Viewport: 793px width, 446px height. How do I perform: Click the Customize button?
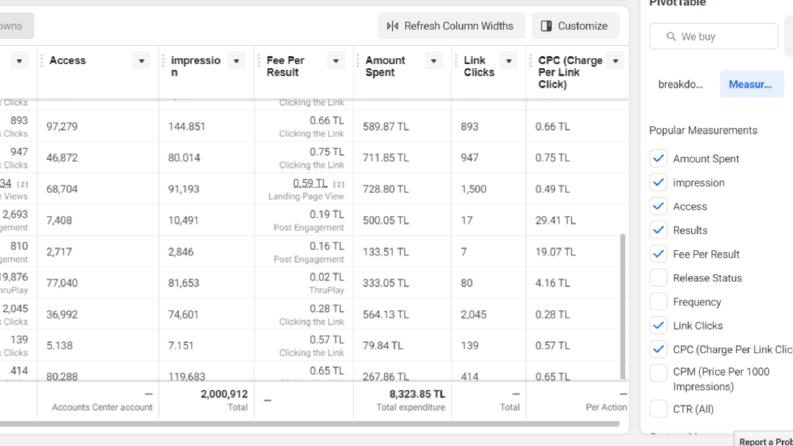click(x=575, y=26)
